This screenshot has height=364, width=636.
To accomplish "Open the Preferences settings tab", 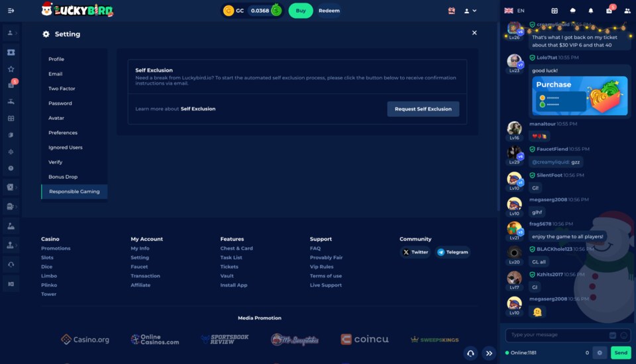I will click(74, 132).
